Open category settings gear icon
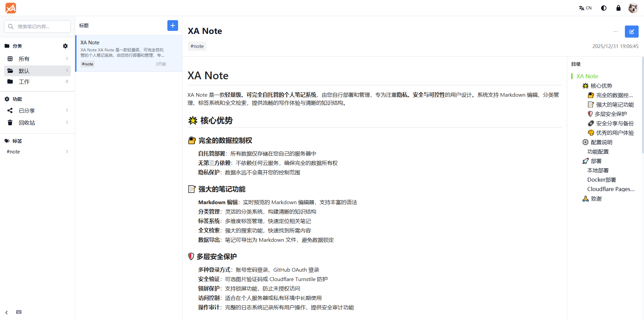The height and width of the screenshot is (320, 644). click(65, 46)
